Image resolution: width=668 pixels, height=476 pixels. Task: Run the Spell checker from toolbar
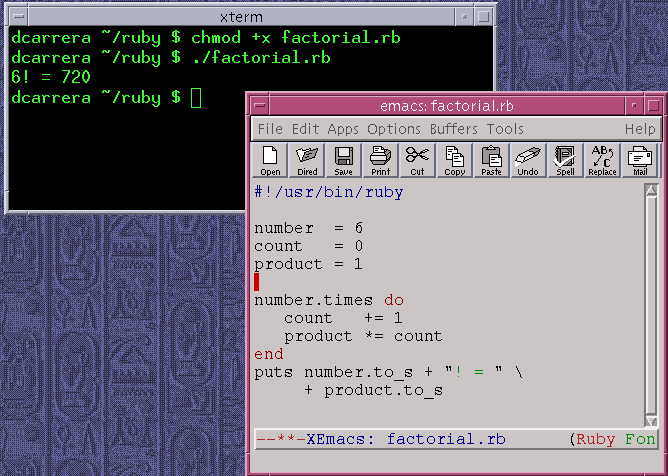(565, 160)
